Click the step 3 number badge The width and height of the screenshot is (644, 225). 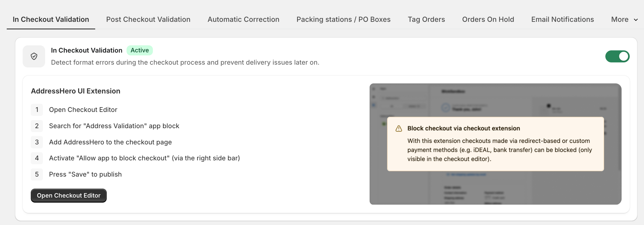click(37, 142)
